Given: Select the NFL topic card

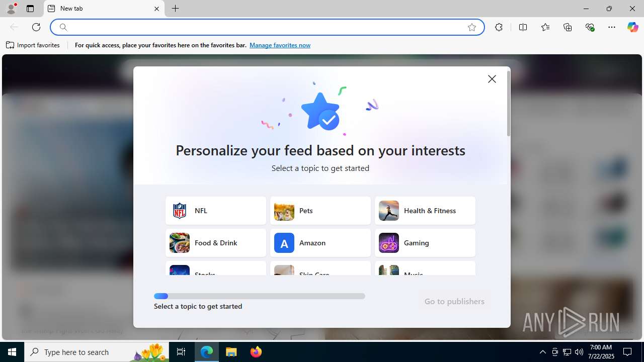Looking at the screenshot, I should tap(216, 211).
